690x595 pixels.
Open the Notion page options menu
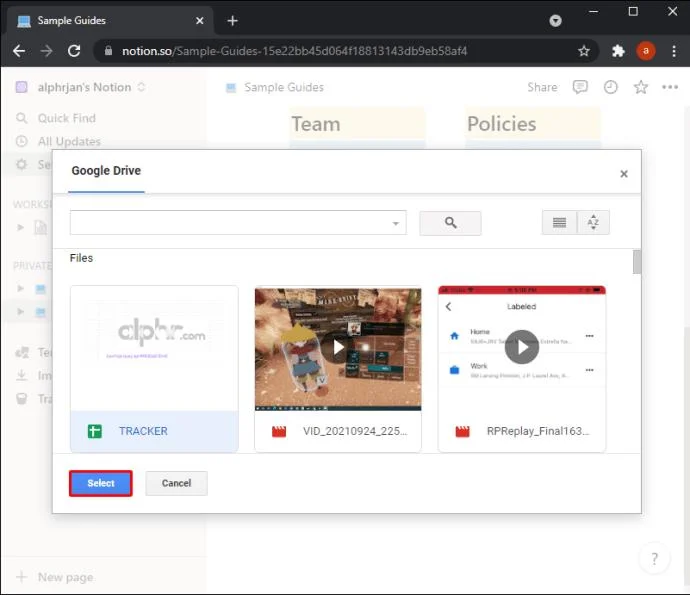pos(670,87)
